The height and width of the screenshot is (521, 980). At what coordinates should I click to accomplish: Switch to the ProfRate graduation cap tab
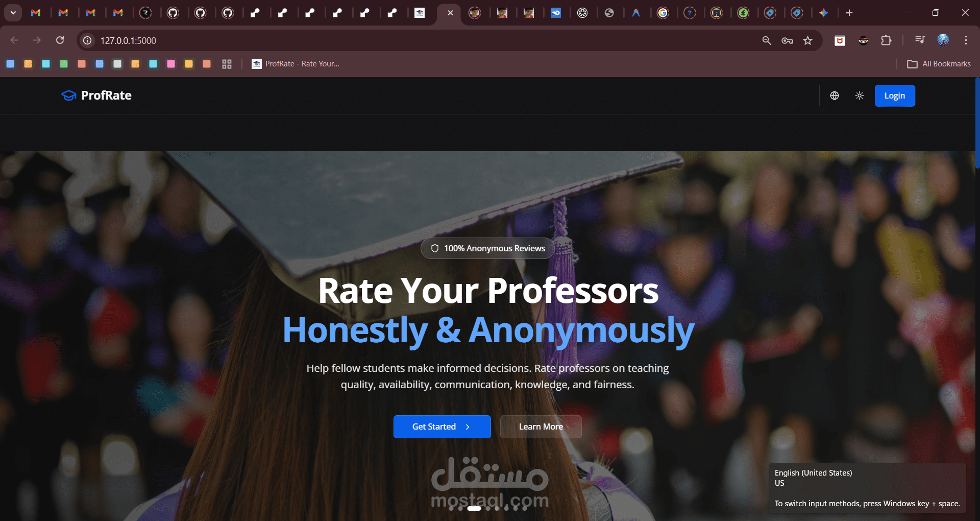point(420,13)
